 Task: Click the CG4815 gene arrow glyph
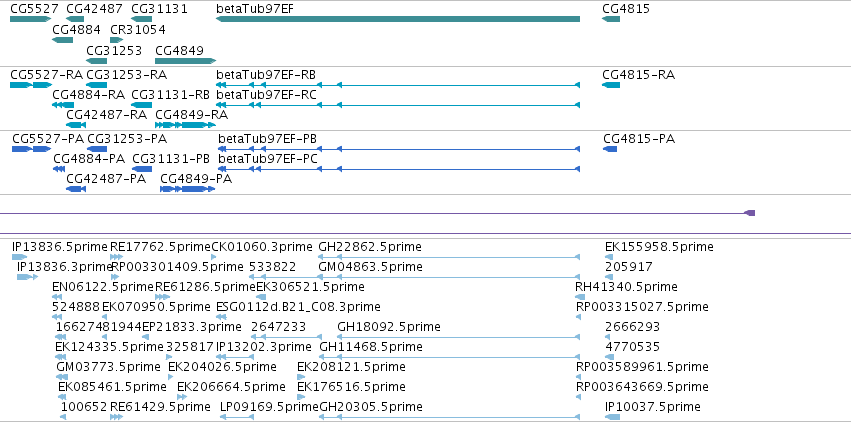(611, 19)
